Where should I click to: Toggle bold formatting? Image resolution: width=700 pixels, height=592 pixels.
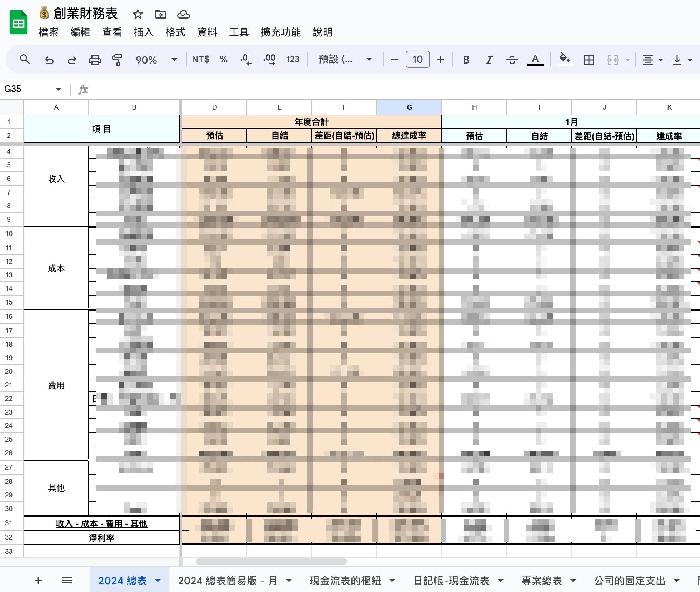pos(466,60)
